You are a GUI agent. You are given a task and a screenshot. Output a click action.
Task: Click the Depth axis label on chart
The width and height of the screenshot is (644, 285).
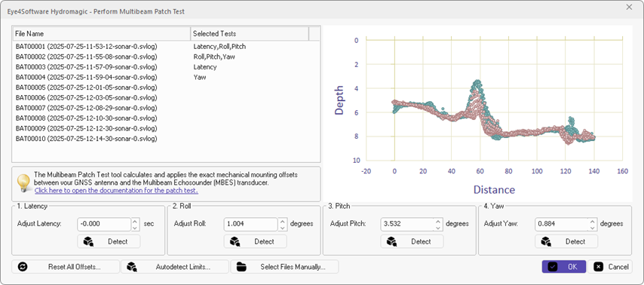tap(339, 100)
